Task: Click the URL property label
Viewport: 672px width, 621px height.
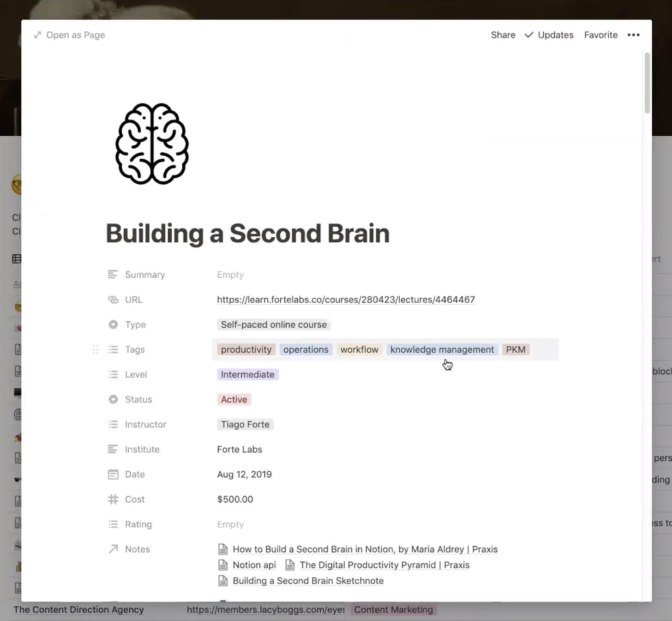Action: [134, 300]
